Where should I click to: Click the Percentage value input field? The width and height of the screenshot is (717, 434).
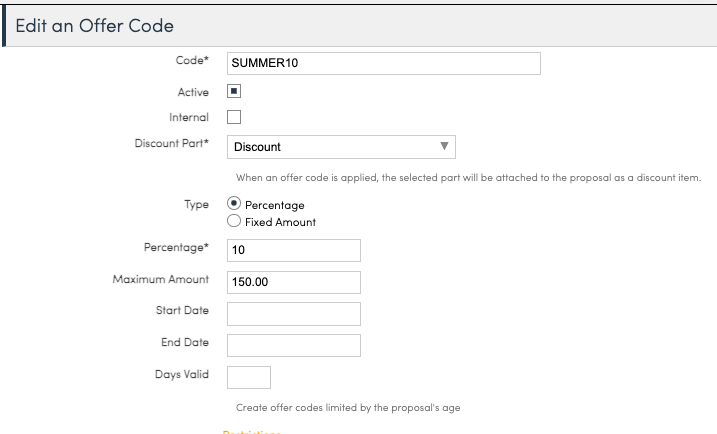coord(293,250)
